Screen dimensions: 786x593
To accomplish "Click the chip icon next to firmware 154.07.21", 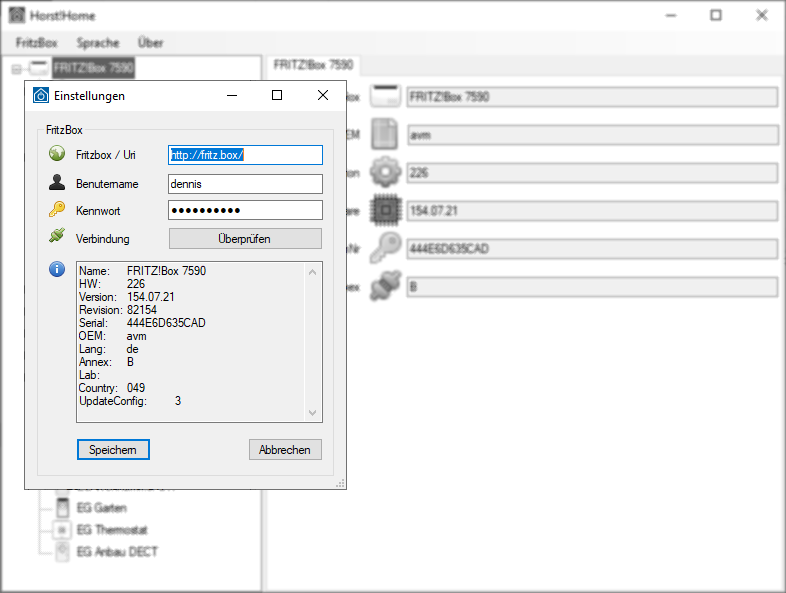I will click(x=385, y=210).
